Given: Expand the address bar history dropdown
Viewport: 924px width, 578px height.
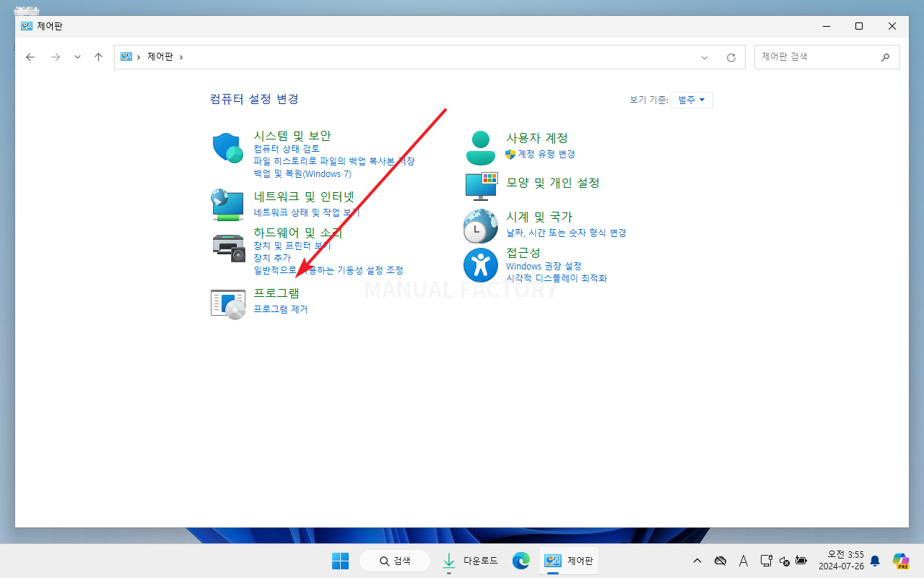Looking at the screenshot, I should [x=705, y=57].
